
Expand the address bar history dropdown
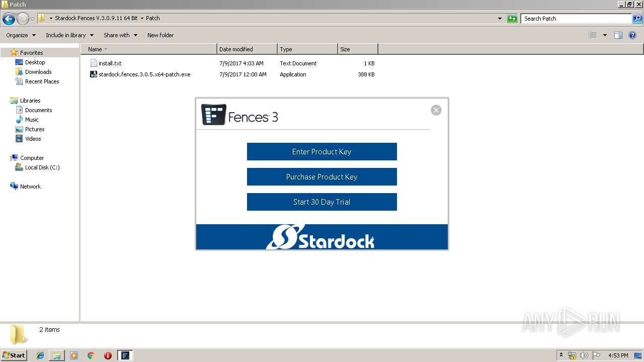pos(500,19)
